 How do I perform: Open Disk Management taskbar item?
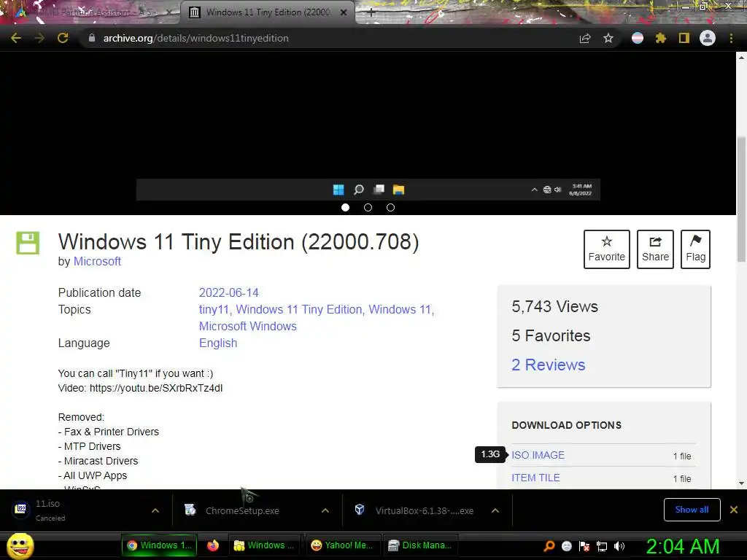(x=419, y=545)
